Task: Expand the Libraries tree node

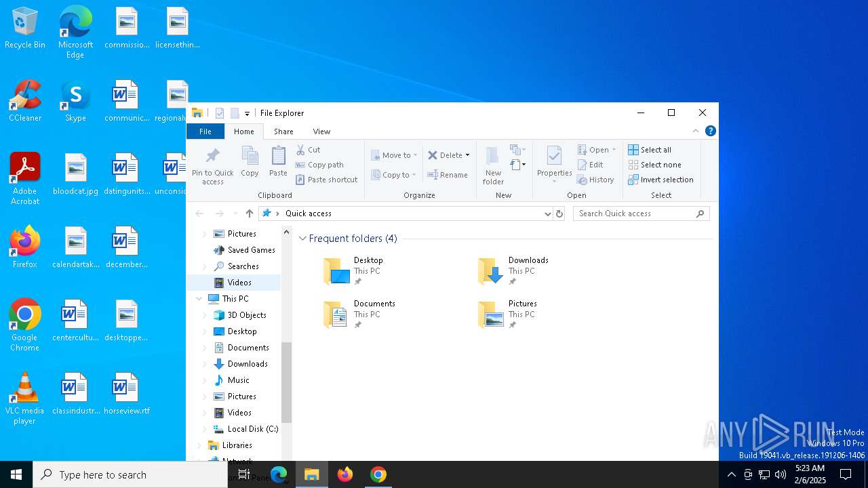Action: point(199,445)
